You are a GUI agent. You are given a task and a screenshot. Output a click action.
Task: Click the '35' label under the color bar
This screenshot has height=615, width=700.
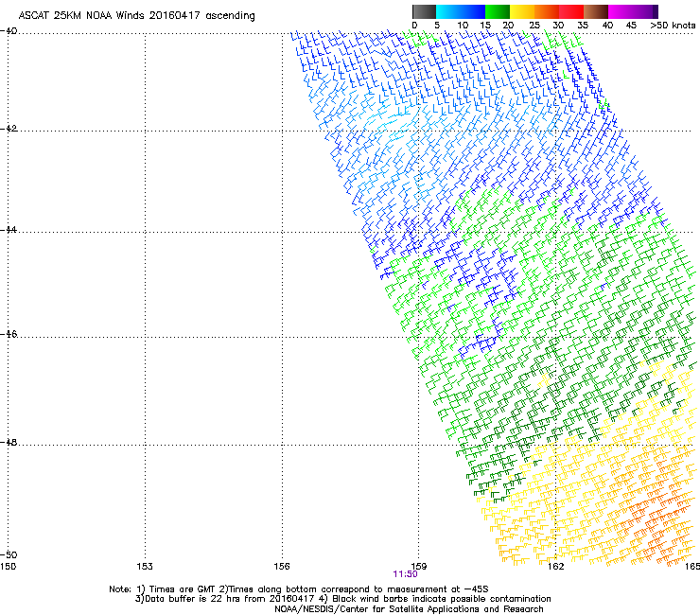pyautogui.click(x=583, y=25)
